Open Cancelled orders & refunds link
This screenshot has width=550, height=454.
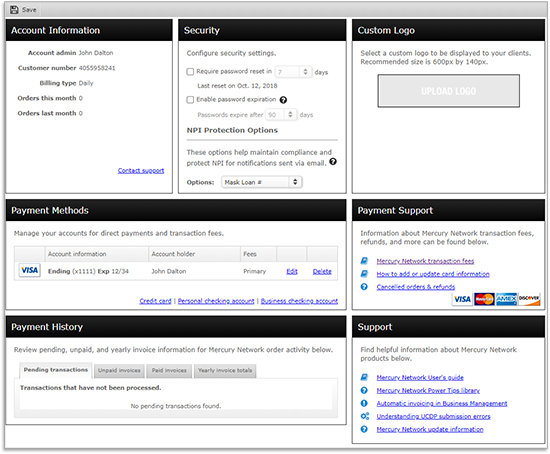(416, 287)
